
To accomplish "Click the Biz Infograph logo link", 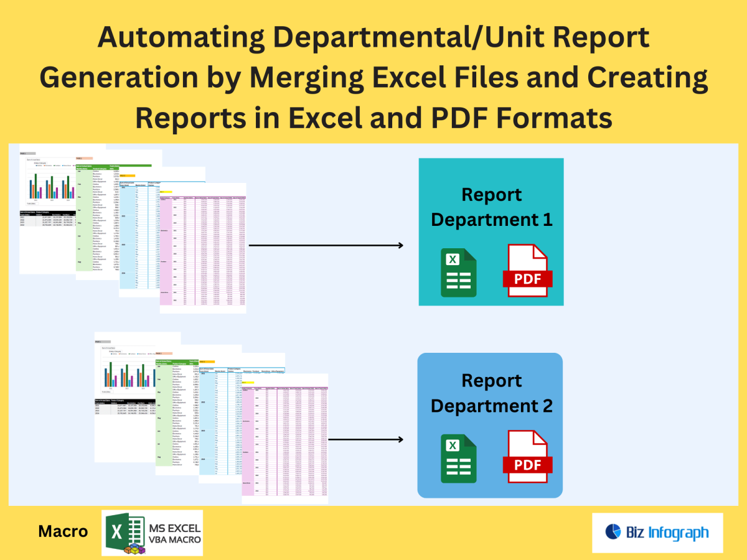I will click(x=657, y=534).
